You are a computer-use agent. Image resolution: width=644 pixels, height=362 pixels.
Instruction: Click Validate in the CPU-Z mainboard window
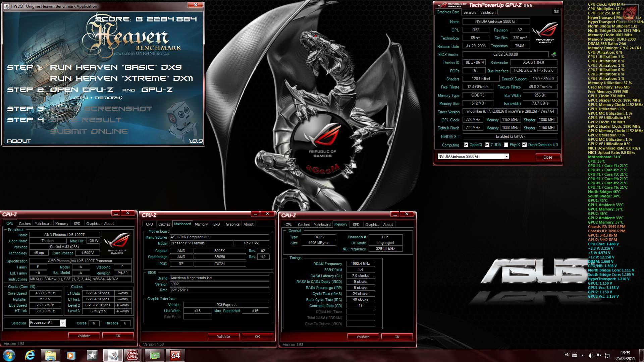tap(223, 337)
